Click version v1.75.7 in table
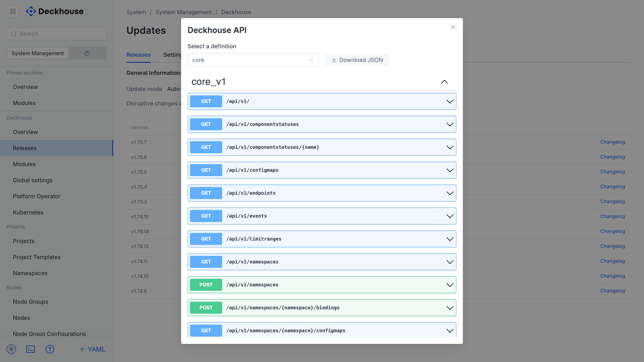This screenshot has width=644, height=362. coord(139,142)
